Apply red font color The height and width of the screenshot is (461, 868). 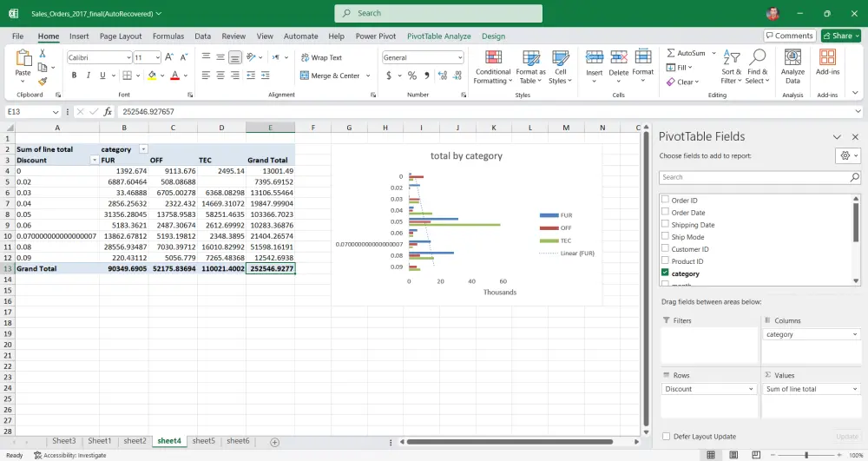[175, 76]
